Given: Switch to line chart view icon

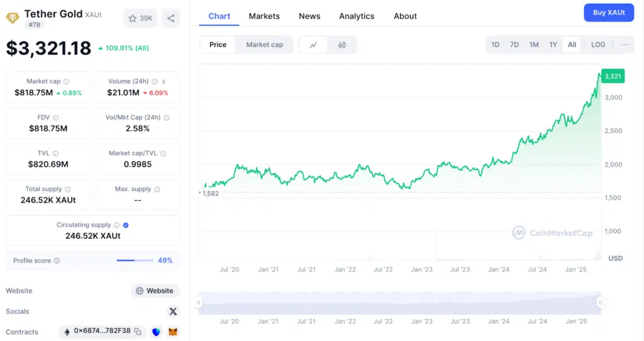Looking at the screenshot, I should (313, 45).
